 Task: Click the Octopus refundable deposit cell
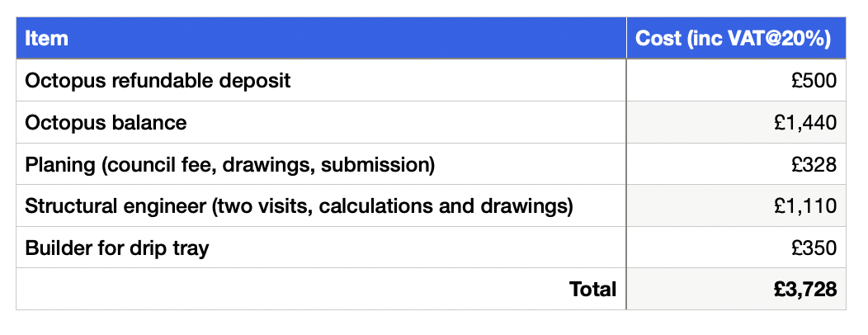[321, 80]
